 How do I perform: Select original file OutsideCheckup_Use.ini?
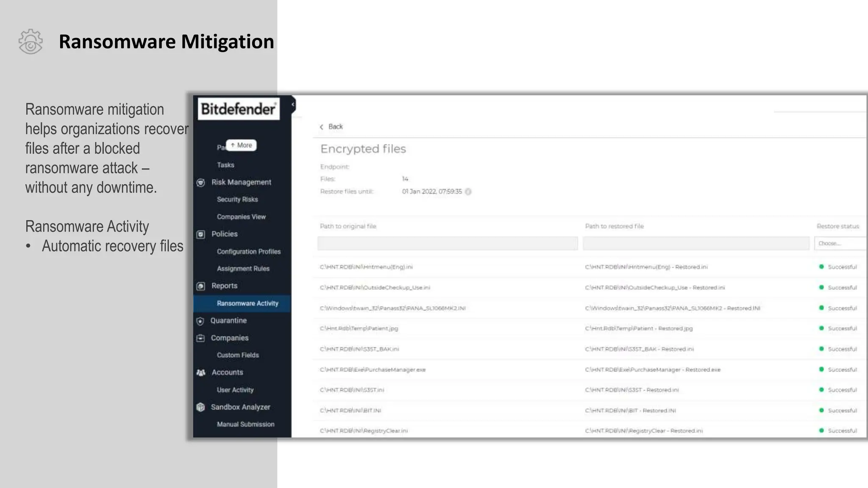(375, 288)
